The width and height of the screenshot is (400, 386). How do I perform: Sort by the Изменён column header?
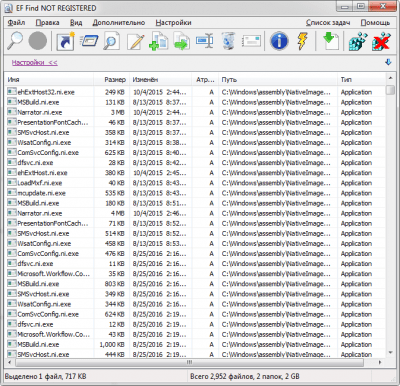point(161,80)
